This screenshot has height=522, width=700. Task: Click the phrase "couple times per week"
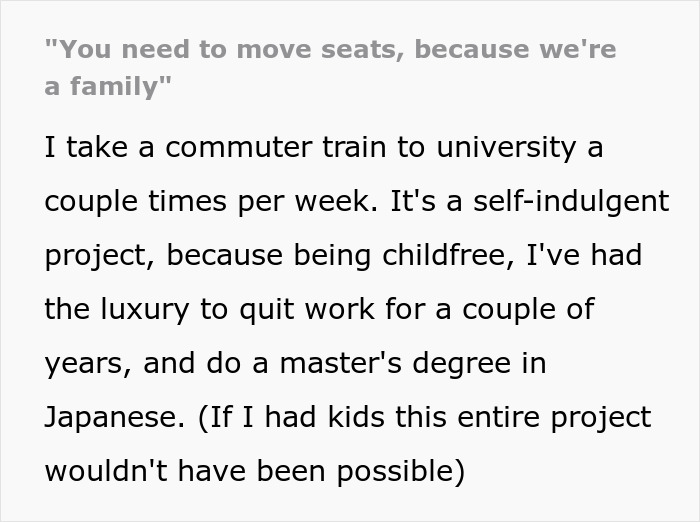coord(196,202)
